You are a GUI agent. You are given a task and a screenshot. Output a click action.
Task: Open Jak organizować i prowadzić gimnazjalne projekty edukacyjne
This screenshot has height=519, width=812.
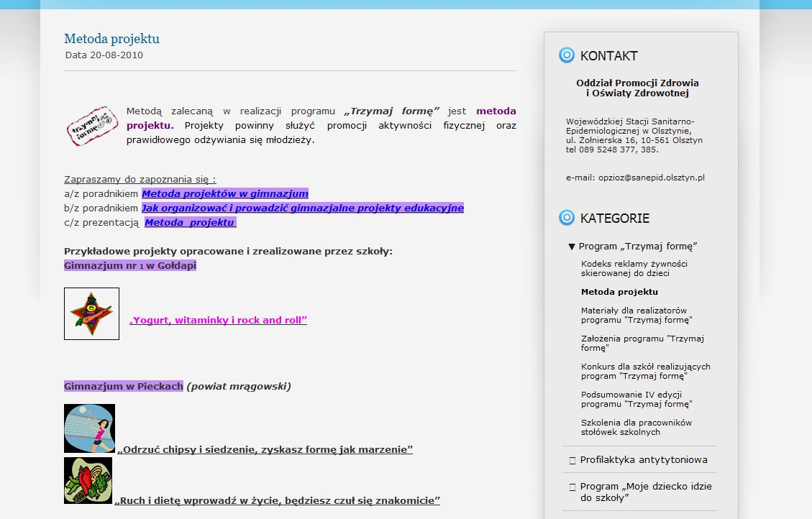[302, 208]
